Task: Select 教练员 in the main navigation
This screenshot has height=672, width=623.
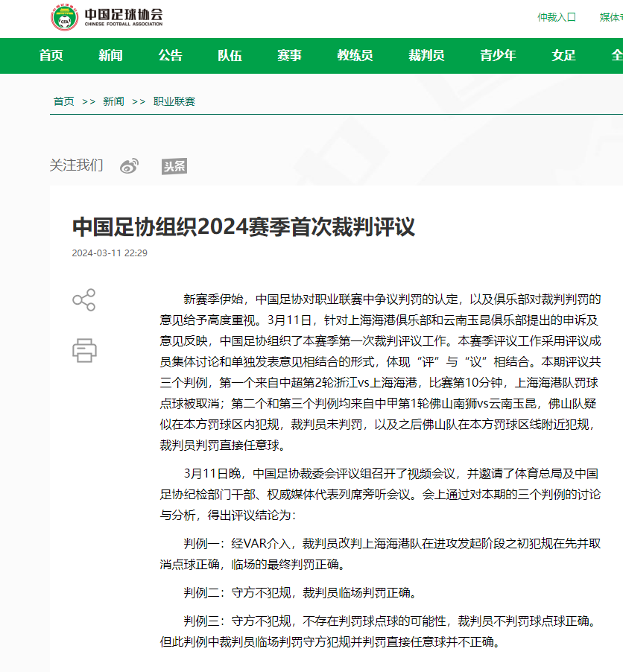Action: coord(355,56)
